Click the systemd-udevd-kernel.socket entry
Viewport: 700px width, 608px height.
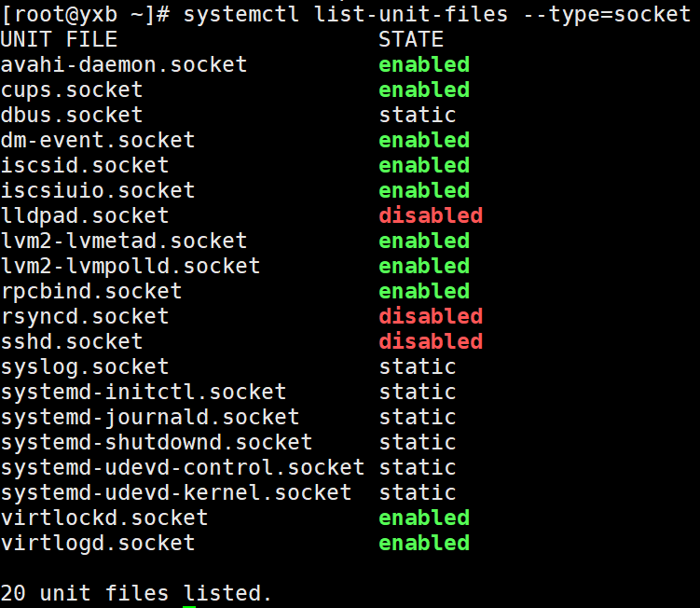tap(176, 492)
